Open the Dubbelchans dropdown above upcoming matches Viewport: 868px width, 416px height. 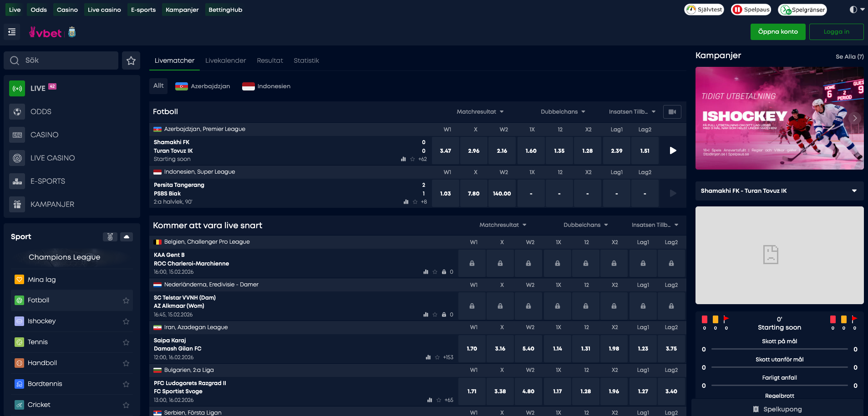(x=585, y=225)
